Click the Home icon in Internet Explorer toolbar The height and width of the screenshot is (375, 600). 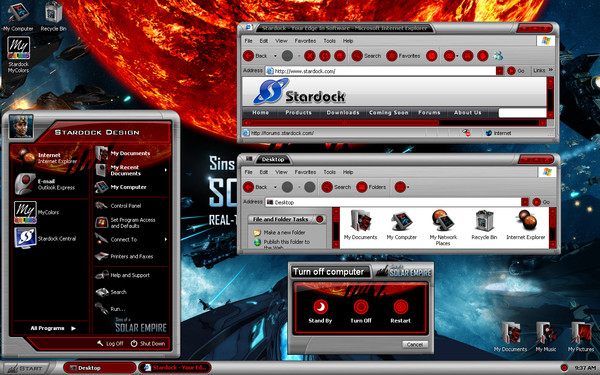(340, 56)
